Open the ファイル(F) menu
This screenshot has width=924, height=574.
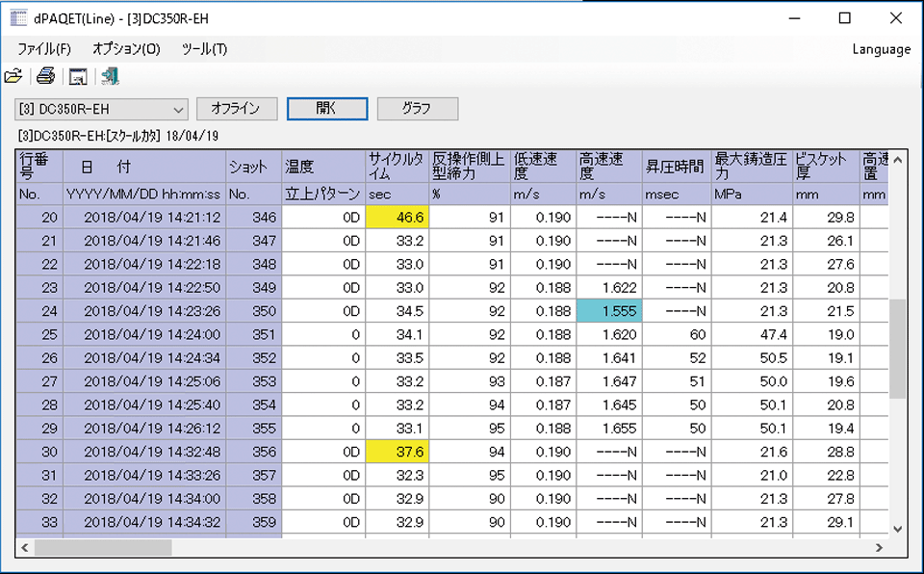pyautogui.click(x=44, y=49)
